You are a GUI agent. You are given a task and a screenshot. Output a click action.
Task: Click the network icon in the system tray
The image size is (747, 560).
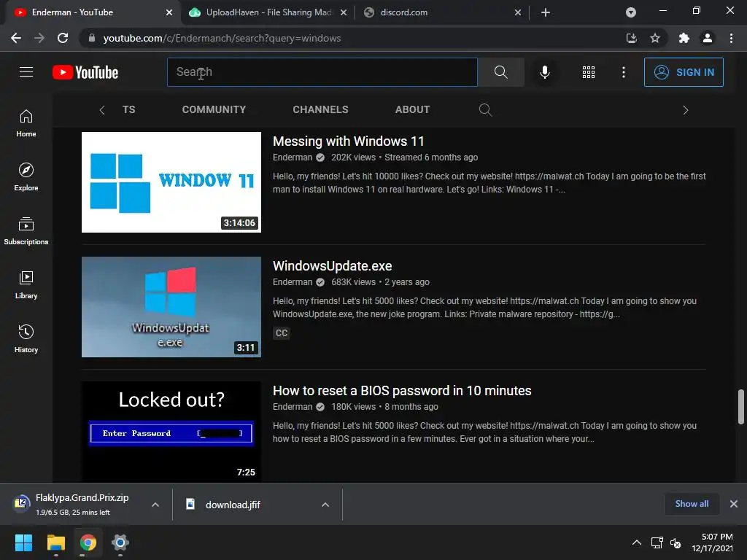[657, 542]
